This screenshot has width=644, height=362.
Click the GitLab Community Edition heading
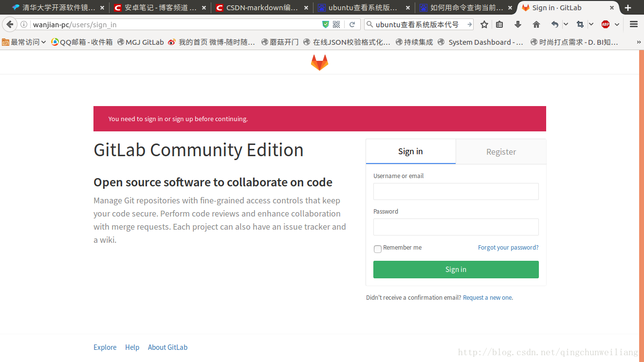point(199,150)
